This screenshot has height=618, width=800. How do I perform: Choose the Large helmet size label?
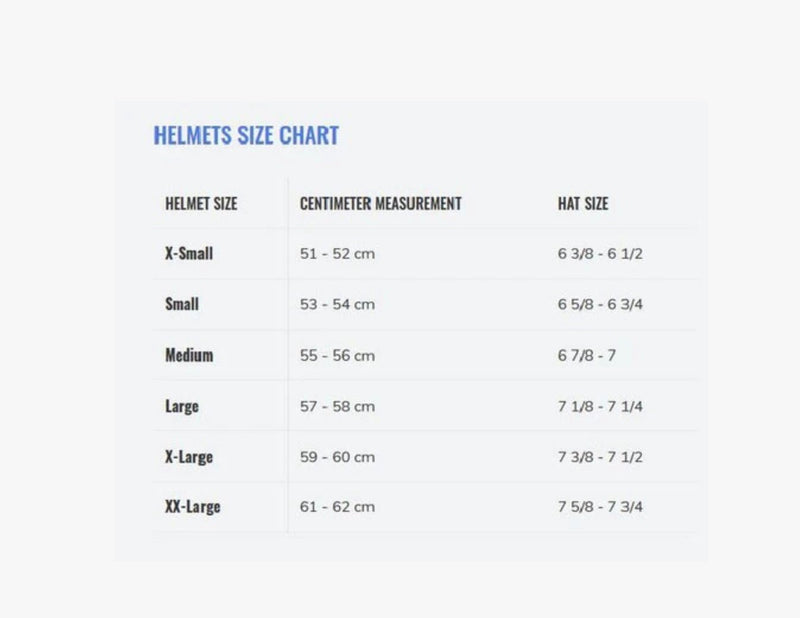[x=182, y=407]
